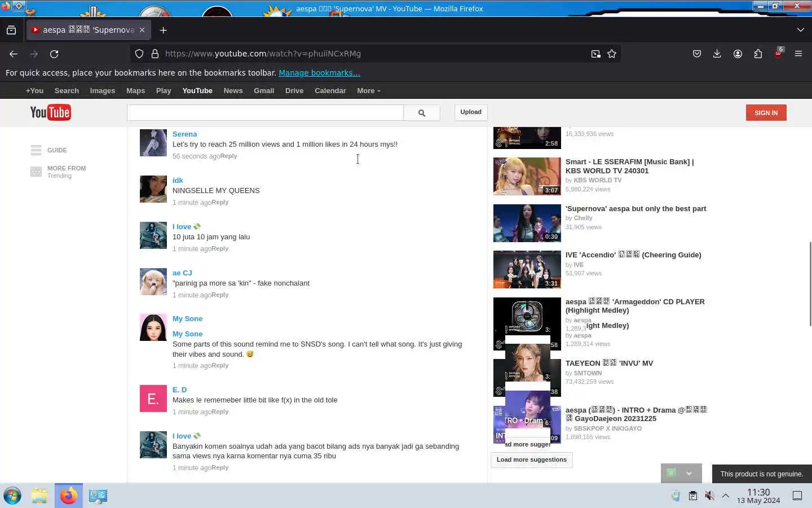Toggle the muted volume tray icon
The image size is (812, 508).
[x=709, y=496]
